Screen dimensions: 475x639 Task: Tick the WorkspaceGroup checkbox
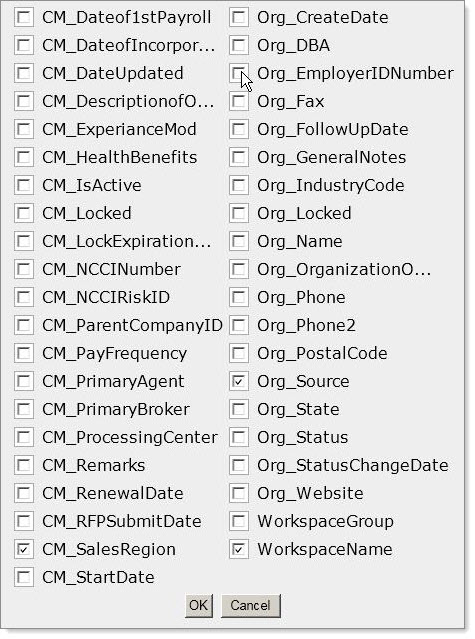click(x=239, y=521)
